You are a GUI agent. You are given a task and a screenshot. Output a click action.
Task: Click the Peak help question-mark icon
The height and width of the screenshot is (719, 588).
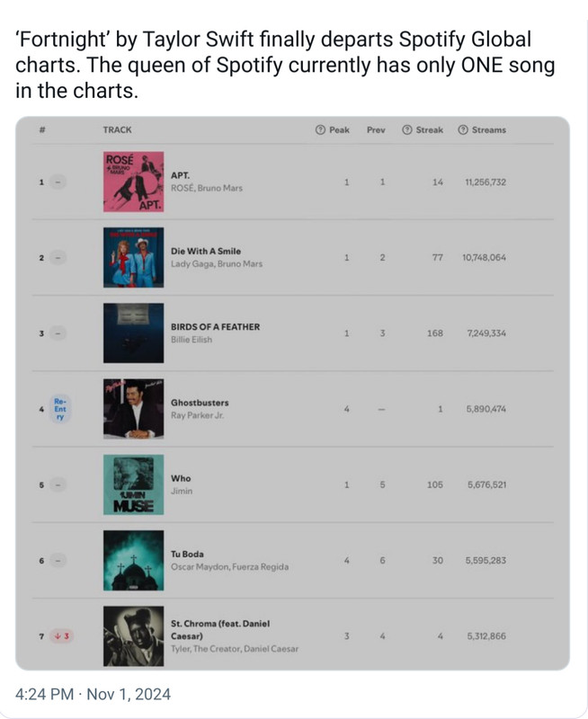click(321, 129)
